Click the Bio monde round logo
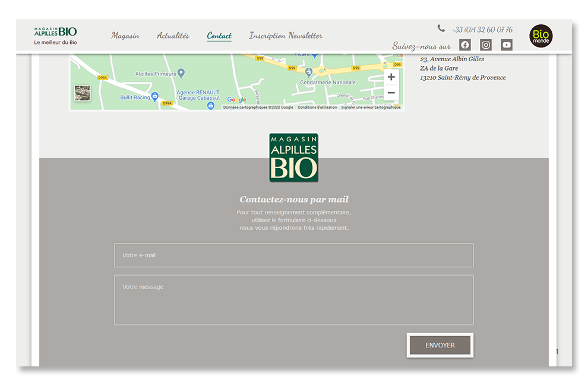Viewport: 588px width, 386px height. [540, 36]
